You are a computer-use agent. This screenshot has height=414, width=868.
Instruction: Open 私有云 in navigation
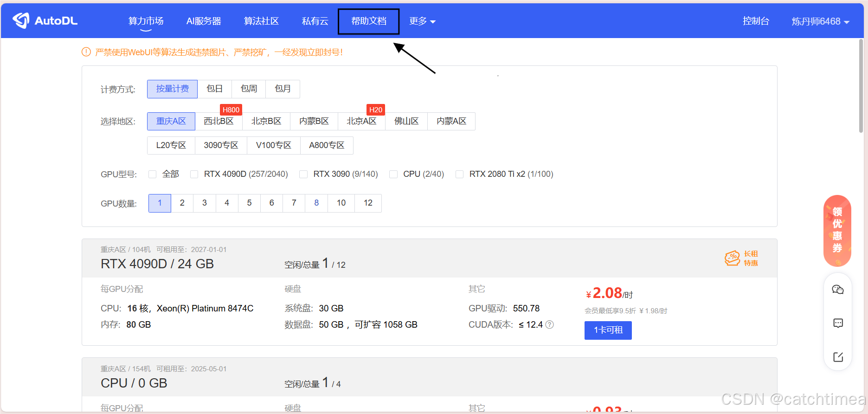pyautogui.click(x=315, y=21)
